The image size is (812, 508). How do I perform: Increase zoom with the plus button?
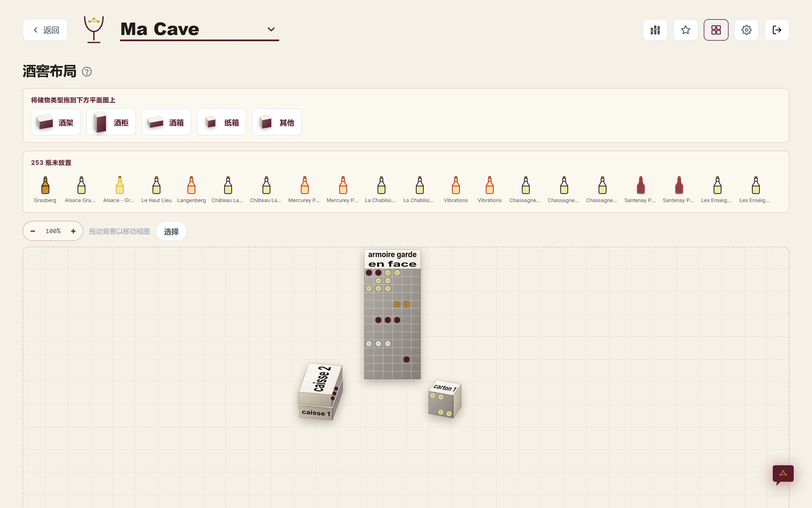73,231
